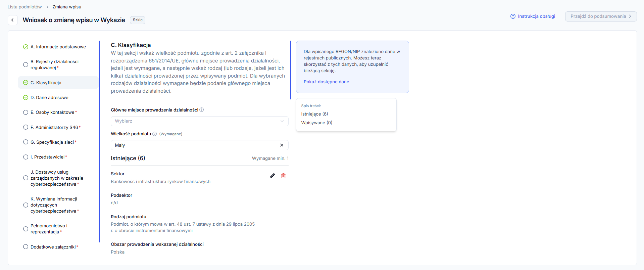Open the Wielkość podmiotu combo box
Image resolution: width=644 pixels, height=270 pixels.
(x=195, y=145)
